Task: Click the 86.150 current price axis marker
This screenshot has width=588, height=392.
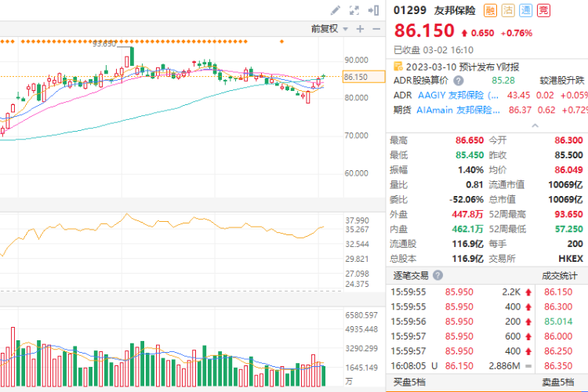Action: pos(357,77)
